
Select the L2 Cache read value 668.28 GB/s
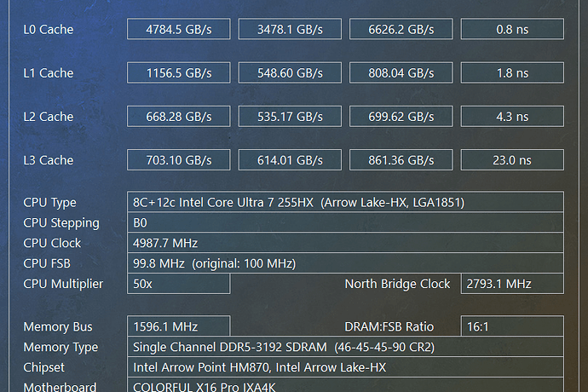[178, 116]
